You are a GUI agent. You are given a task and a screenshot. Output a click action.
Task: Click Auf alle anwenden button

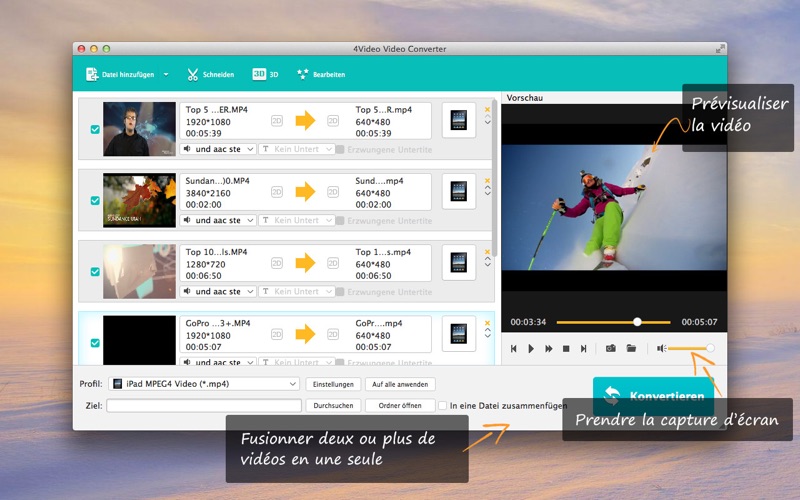point(400,384)
